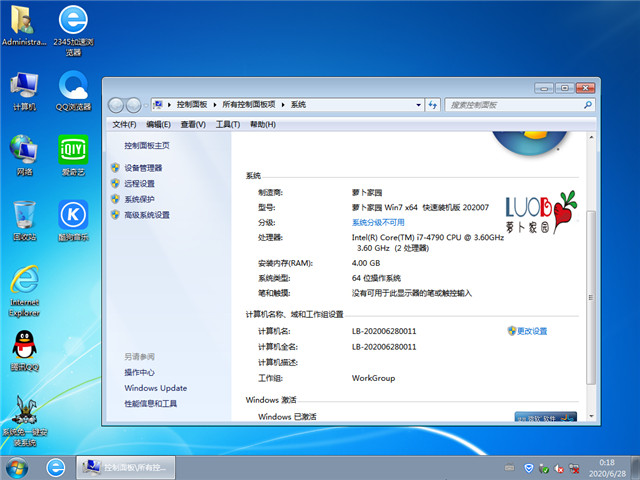Open the blue shield tray icon
640x480 pixels.
pos(529,468)
